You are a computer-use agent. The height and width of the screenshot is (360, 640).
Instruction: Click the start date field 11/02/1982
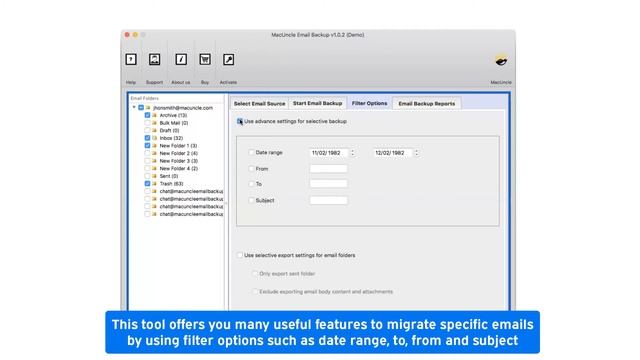[329, 153]
